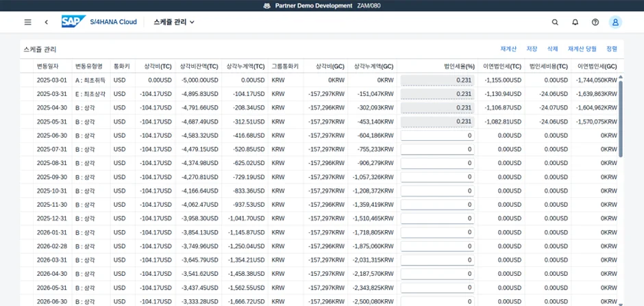
Task: Open the help question mark icon
Action: tap(595, 22)
